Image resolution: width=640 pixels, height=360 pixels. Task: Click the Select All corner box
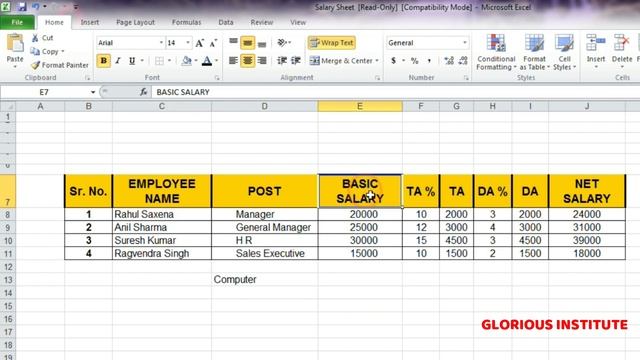click(x=8, y=107)
